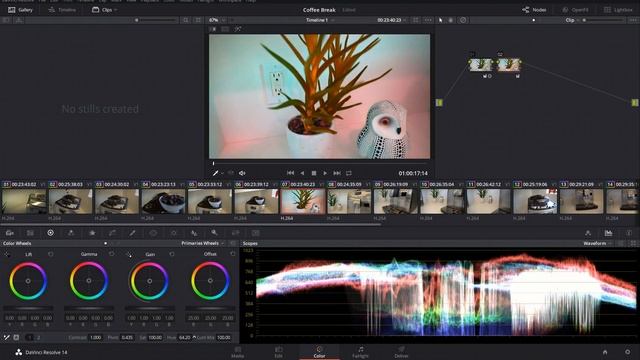The height and width of the screenshot is (360, 640).
Task: Switch to the Color page
Action: click(x=319, y=352)
